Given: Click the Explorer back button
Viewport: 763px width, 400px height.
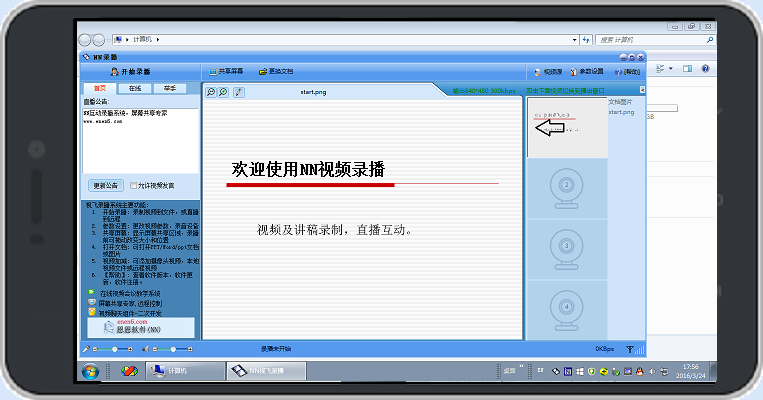Looking at the screenshot, I should click(x=85, y=39).
